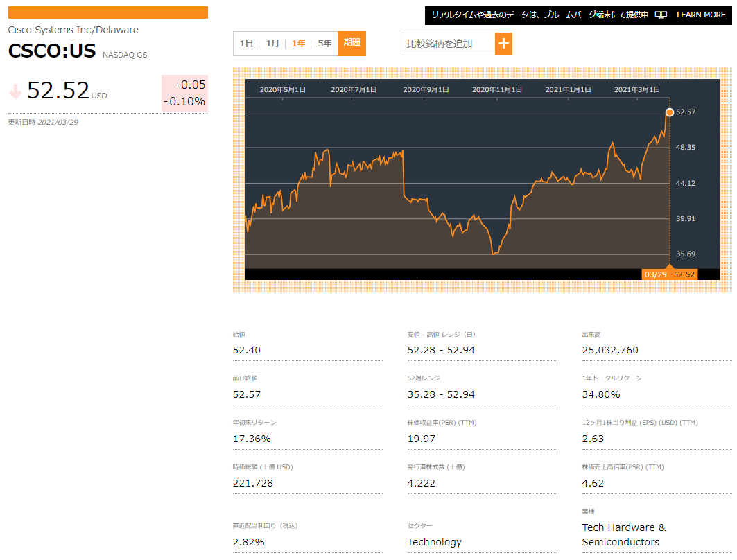Click the red down-arrow price indicator
The width and height of the screenshot is (737, 560).
coord(15,91)
